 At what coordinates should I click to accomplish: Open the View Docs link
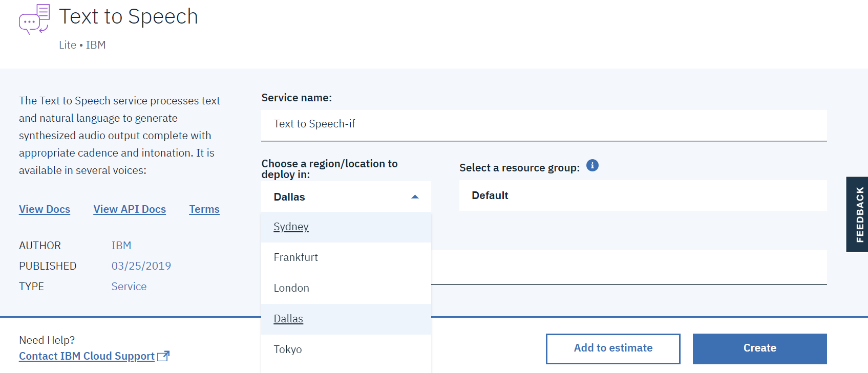(x=45, y=209)
